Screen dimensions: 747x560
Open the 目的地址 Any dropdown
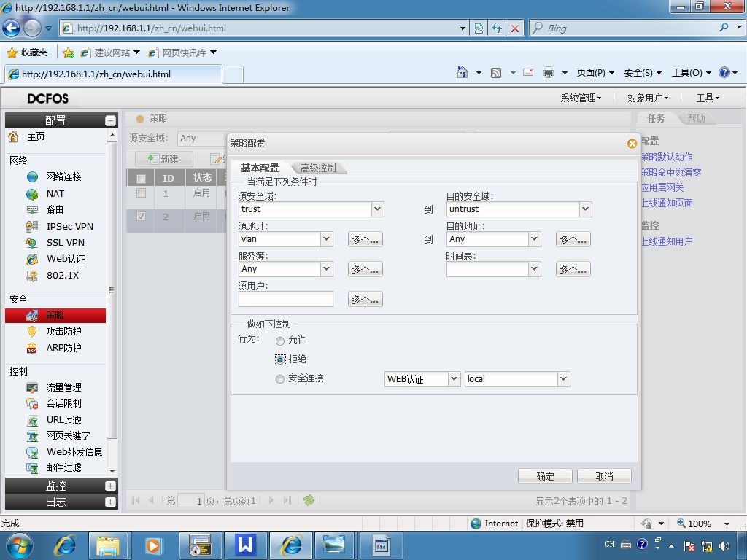pos(535,239)
